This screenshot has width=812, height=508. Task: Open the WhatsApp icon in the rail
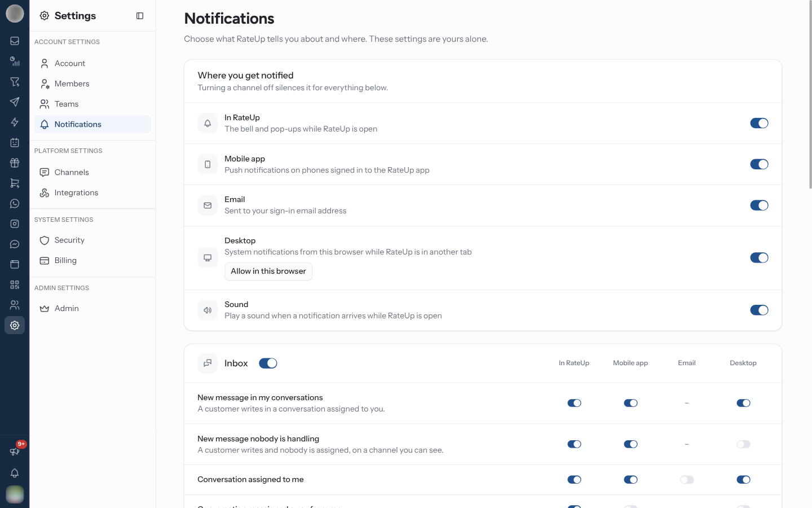click(x=15, y=204)
